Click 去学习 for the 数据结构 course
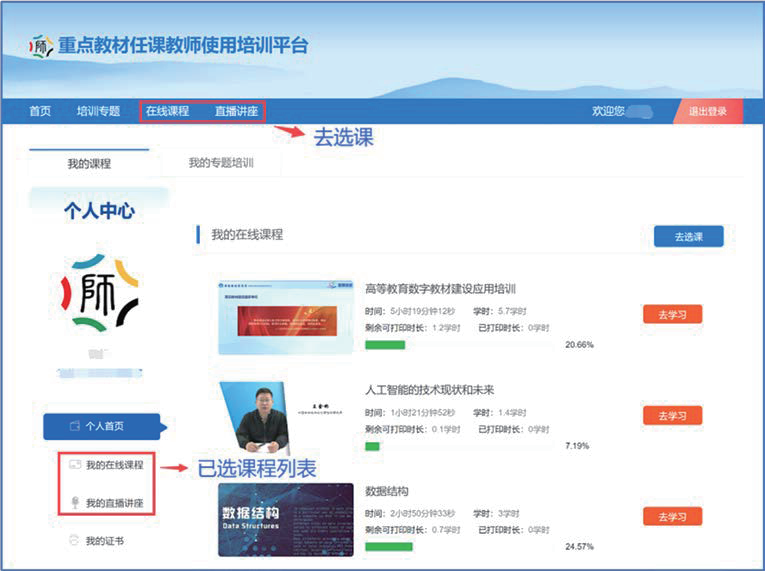Screen dimensions: 765x571 tap(672, 516)
